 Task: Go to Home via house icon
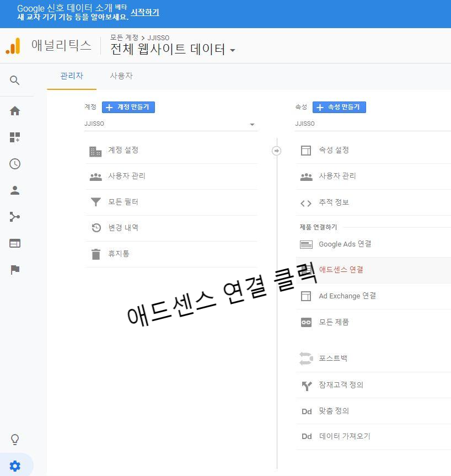(15, 111)
